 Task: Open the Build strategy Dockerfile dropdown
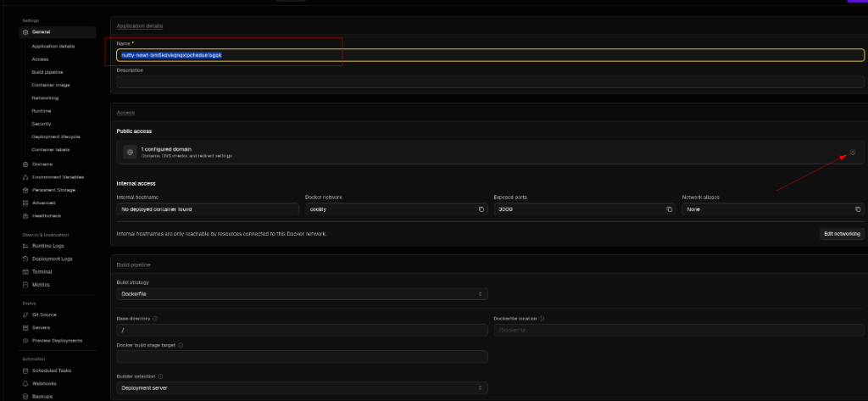point(302,294)
